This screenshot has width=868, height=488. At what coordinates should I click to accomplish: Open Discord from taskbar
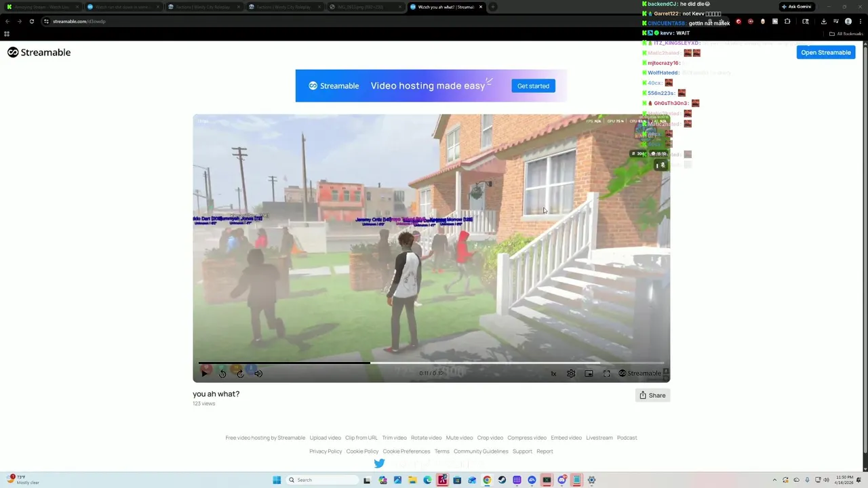(562, 480)
